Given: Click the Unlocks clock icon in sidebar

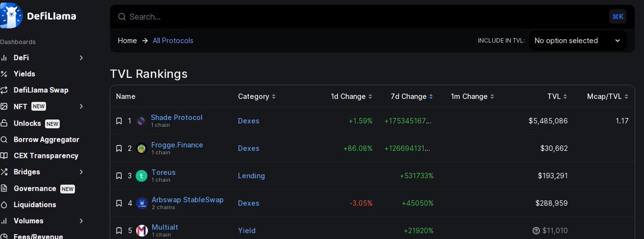Looking at the screenshot, I should pos(4,123).
